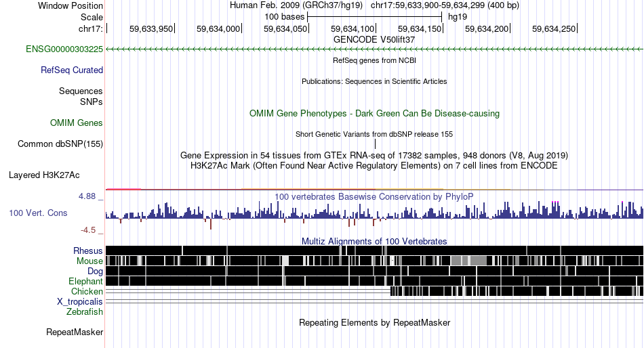Click the Window Position label
The height and width of the screenshot is (348, 644).
[71, 5]
